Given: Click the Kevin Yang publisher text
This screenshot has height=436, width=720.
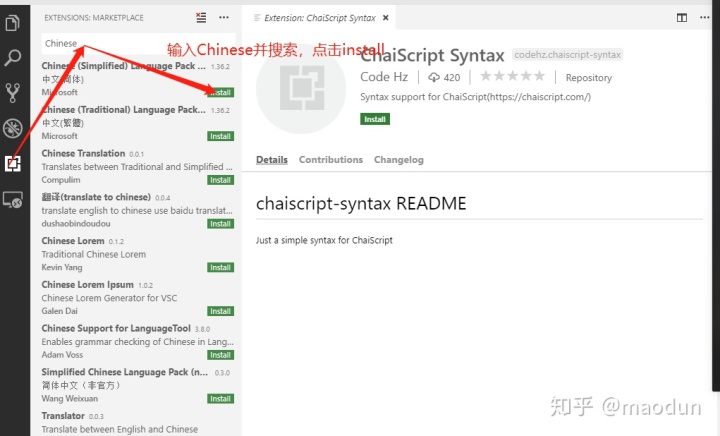Looking at the screenshot, I should 62,267.
